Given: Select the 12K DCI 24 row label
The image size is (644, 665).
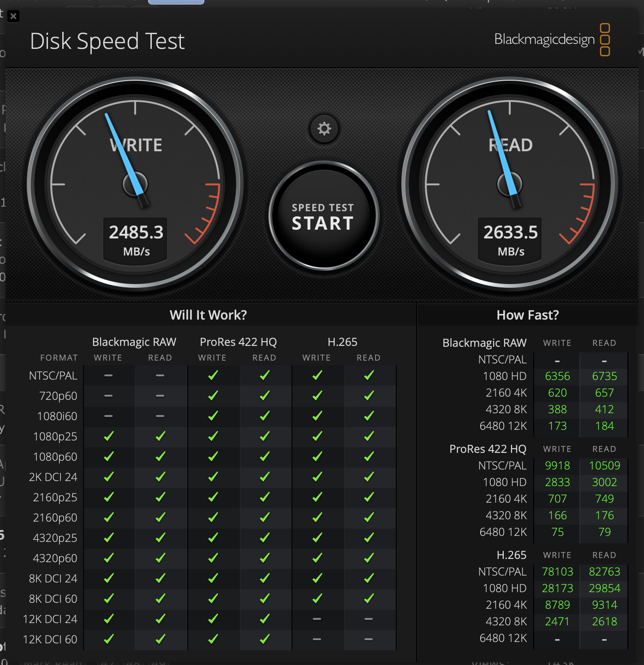Looking at the screenshot, I should coord(50,619).
